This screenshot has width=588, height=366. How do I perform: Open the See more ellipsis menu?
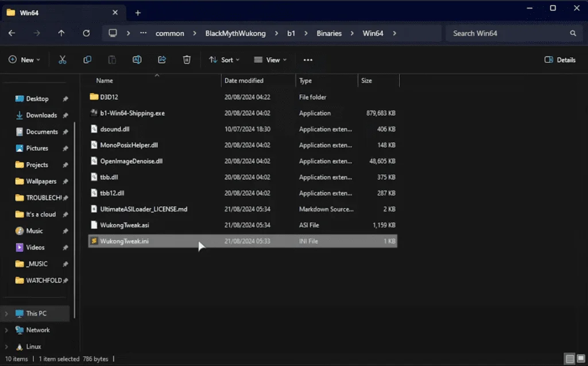click(308, 60)
